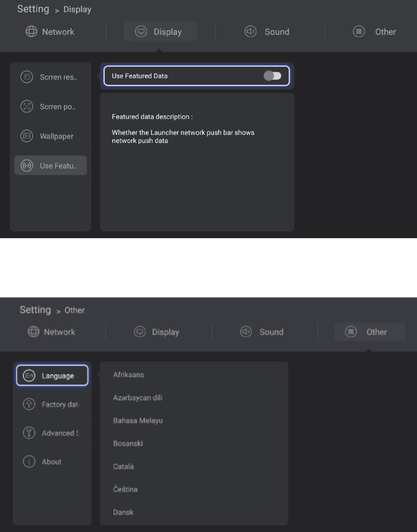Click the Language 'En' icon
Screen dimensions: 417x532
pos(29,376)
